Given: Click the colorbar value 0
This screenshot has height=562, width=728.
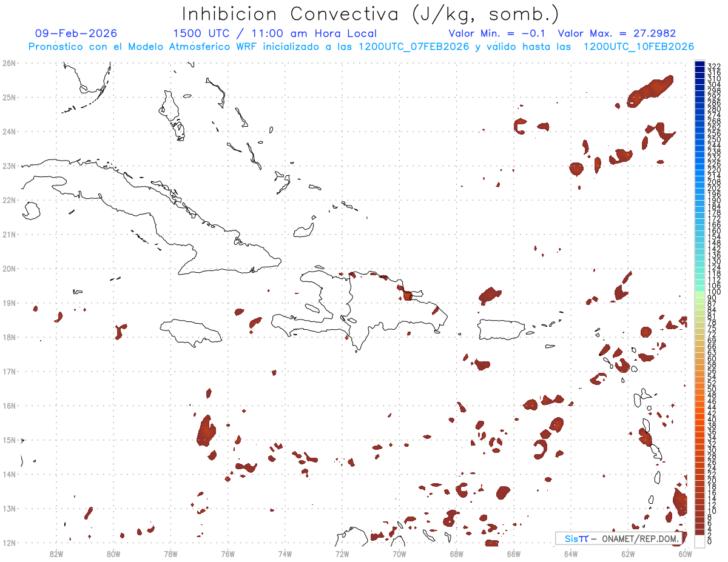Looking at the screenshot, I should pyautogui.click(x=710, y=541).
